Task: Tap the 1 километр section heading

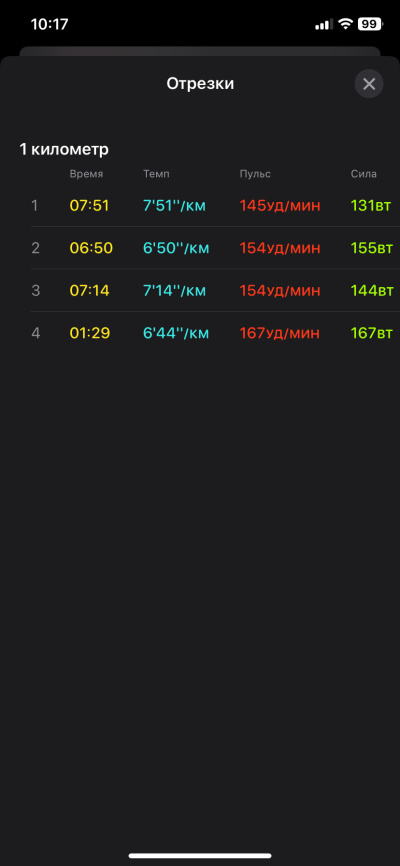Action: (x=64, y=150)
